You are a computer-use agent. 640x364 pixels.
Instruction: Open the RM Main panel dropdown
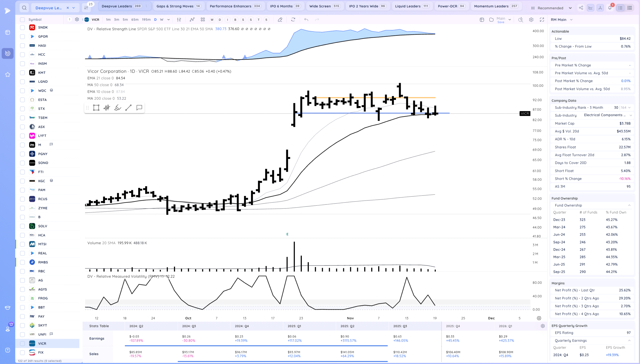click(571, 20)
